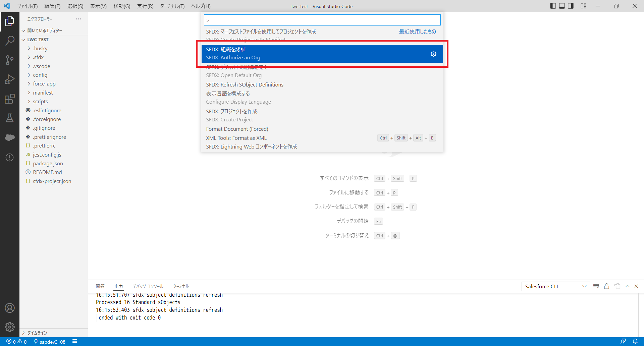Image resolution: width=644 pixels, height=346 pixels.
Task: Toggle secondary side bar visibility
Action: [571, 6]
